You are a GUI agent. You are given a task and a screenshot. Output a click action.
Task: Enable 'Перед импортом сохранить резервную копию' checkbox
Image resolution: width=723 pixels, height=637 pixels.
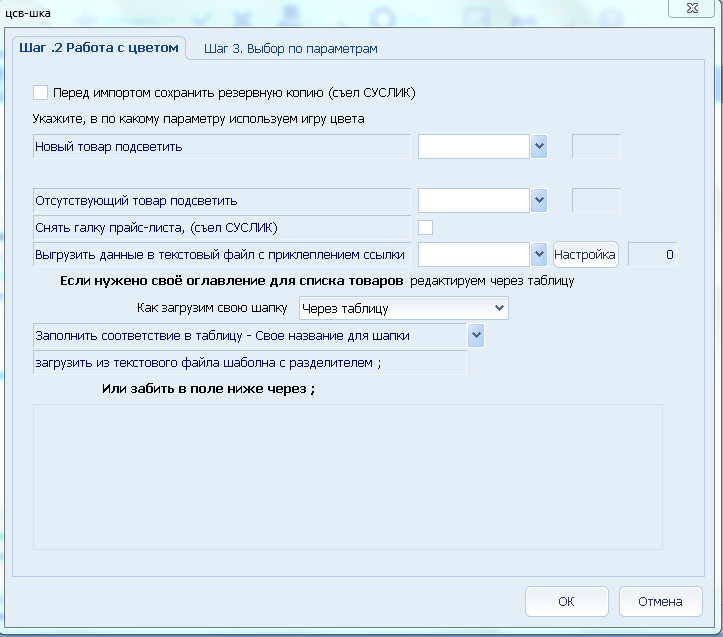coord(41,93)
